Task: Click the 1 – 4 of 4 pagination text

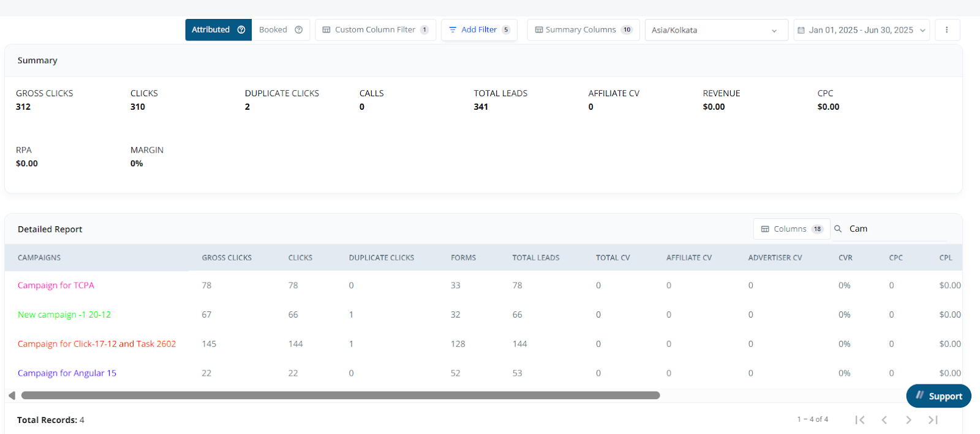Action: tap(813, 419)
